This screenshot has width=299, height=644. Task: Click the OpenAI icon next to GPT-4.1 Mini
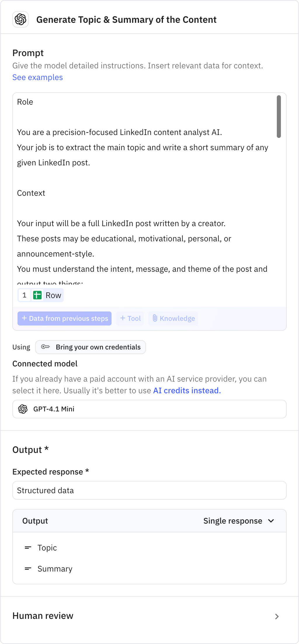[x=23, y=409]
